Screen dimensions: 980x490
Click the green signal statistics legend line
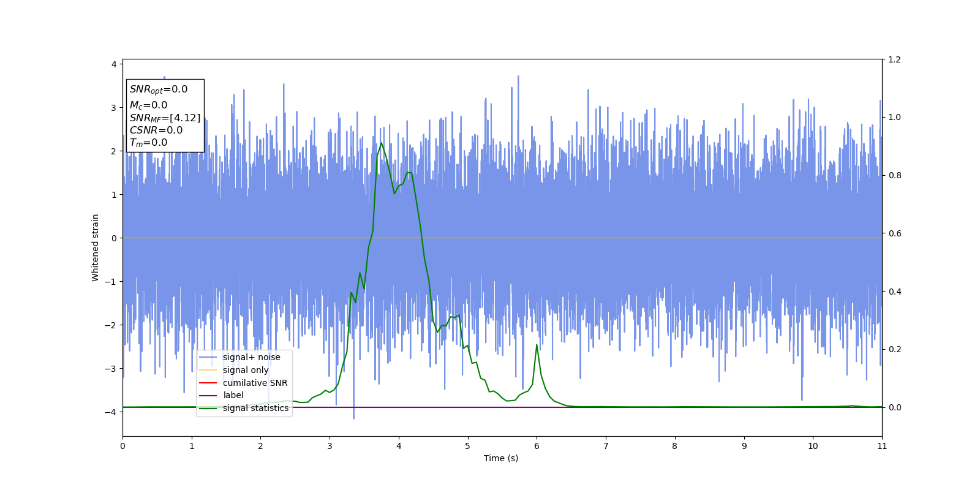(x=208, y=408)
